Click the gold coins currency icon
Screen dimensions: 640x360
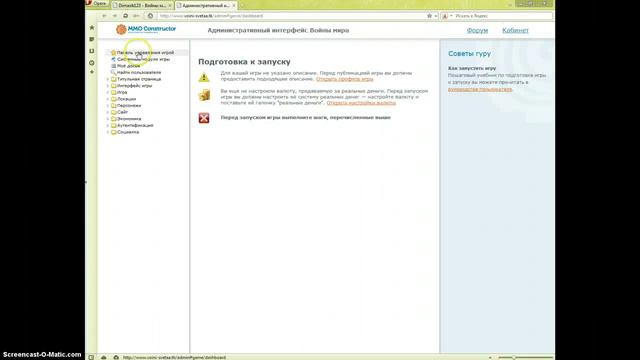pyautogui.click(x=204, y=95)
